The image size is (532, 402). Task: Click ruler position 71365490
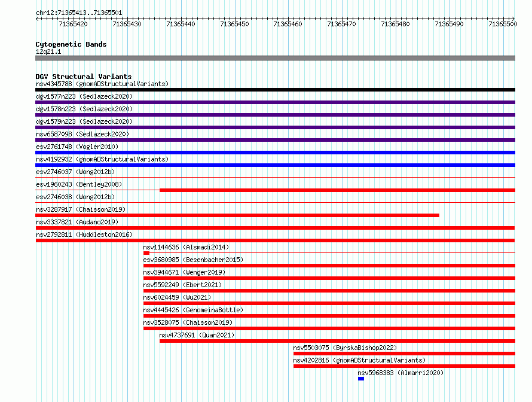click(x=449, y=24)
